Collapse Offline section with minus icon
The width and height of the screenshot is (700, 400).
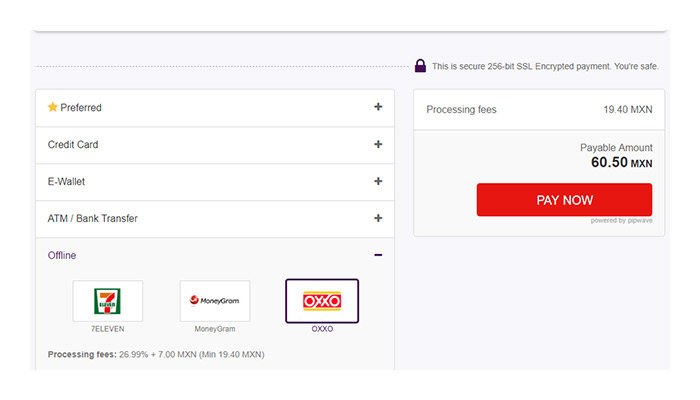coord(378,255)
